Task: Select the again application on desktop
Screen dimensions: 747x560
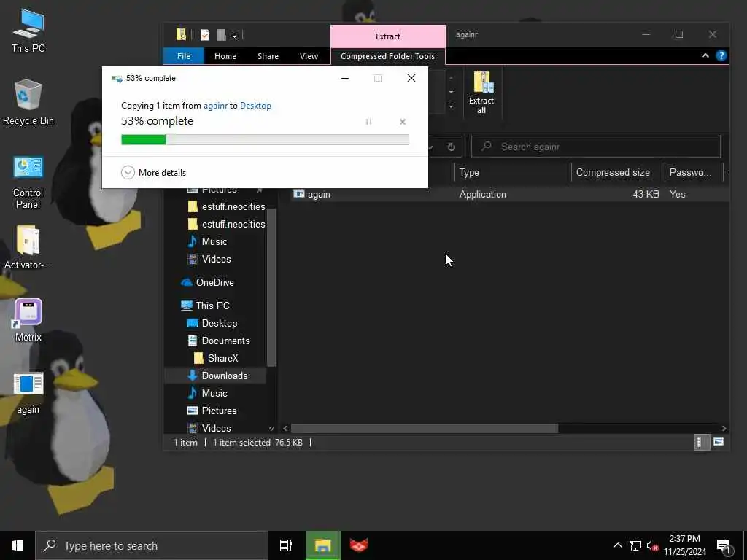Action: click(28, 393)
